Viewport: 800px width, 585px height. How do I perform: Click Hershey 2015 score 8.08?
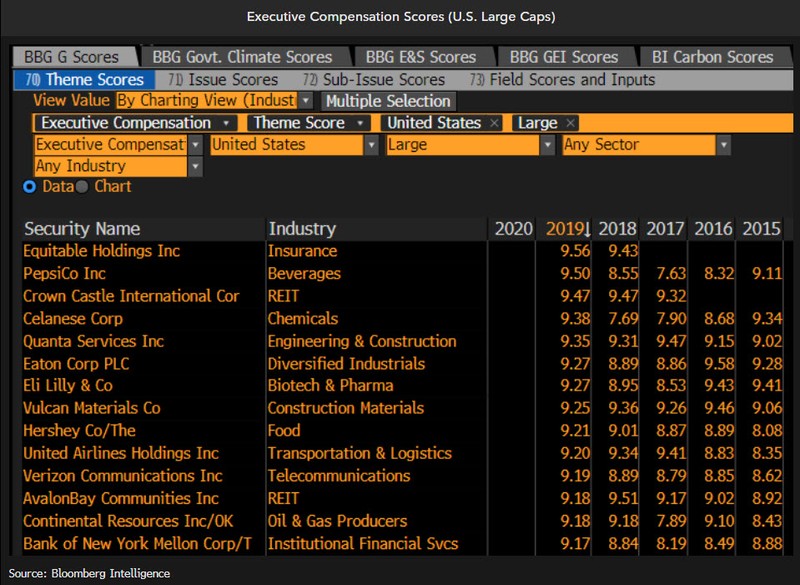(767, 430)
